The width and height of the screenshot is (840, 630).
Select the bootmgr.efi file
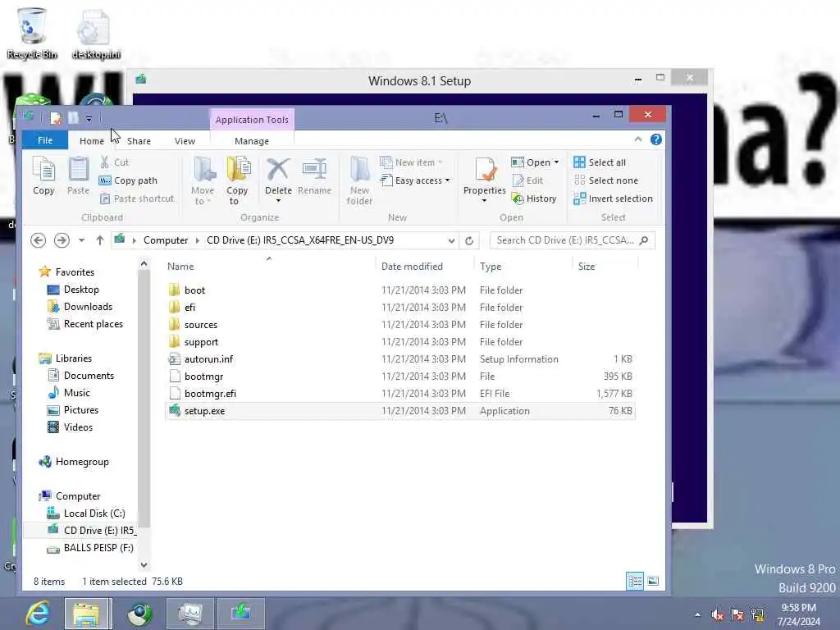tap(400, 393)
